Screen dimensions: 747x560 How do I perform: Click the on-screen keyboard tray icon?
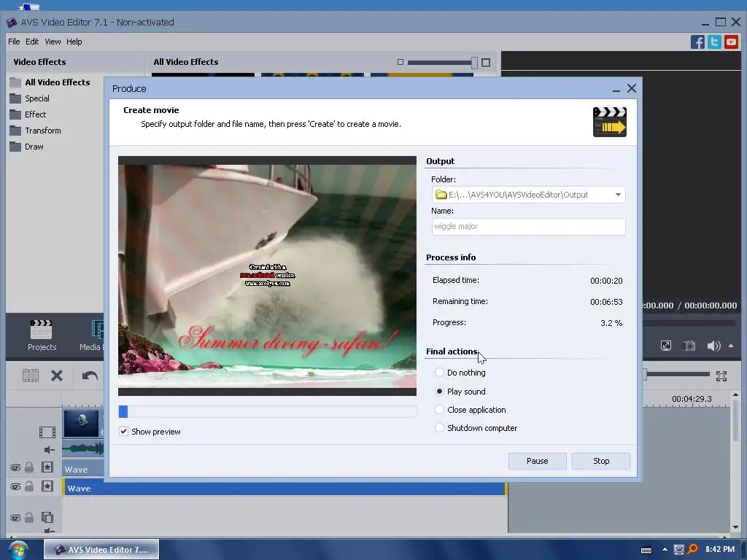pyautogui.click(x=646, y=550)
